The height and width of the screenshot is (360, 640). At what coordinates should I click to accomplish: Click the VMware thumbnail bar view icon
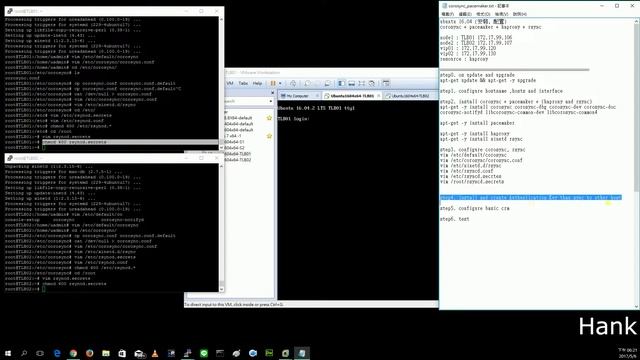coord(351,83)
